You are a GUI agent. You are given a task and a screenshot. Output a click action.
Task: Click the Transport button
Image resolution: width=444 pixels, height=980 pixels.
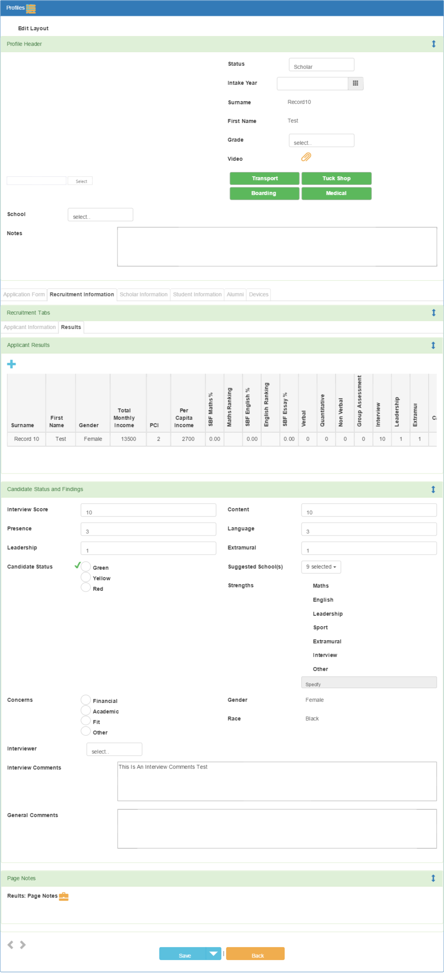[264, 178]
